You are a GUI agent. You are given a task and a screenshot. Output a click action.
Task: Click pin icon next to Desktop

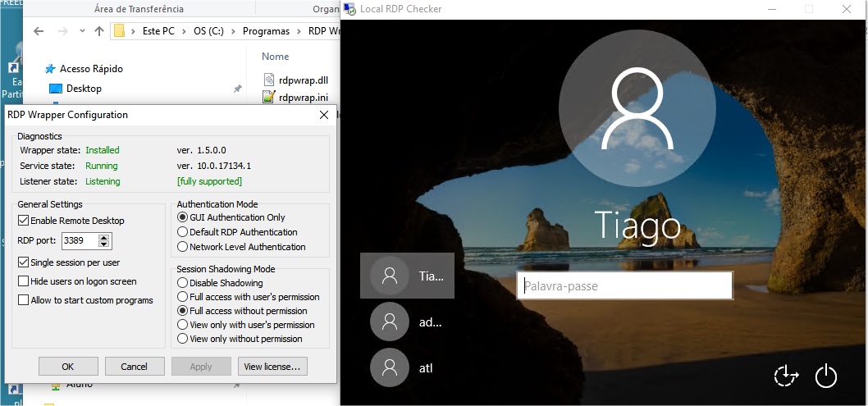tap(237, 89)
